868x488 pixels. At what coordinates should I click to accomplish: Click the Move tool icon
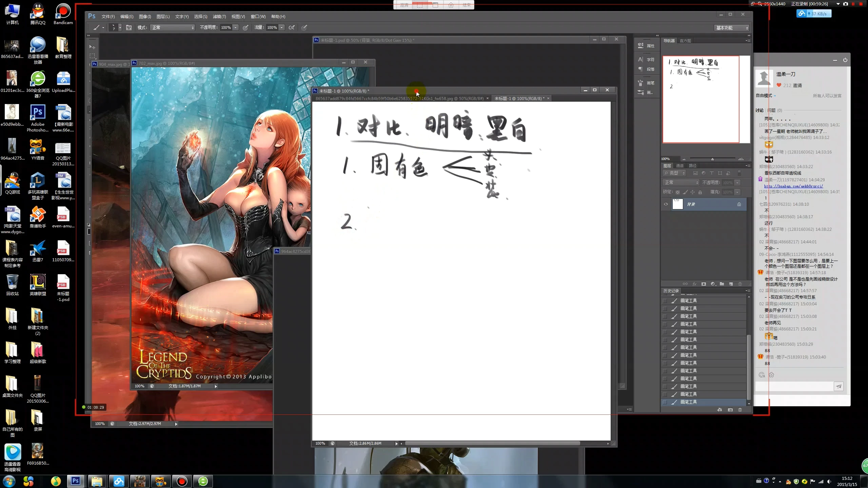[93, 46]
